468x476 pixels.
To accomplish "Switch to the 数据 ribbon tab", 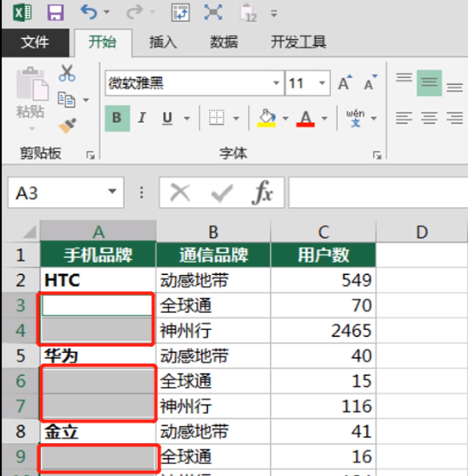I will point(224,42).
